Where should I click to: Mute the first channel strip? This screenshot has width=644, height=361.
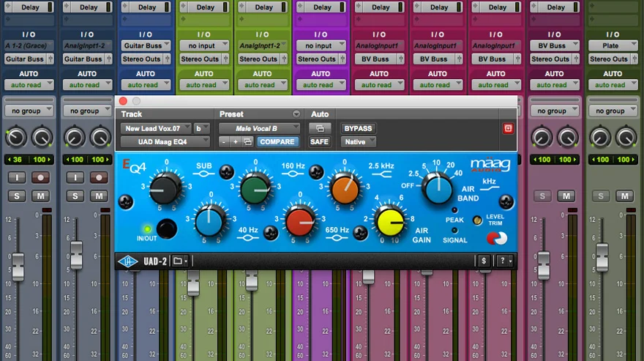click(41, 196)
